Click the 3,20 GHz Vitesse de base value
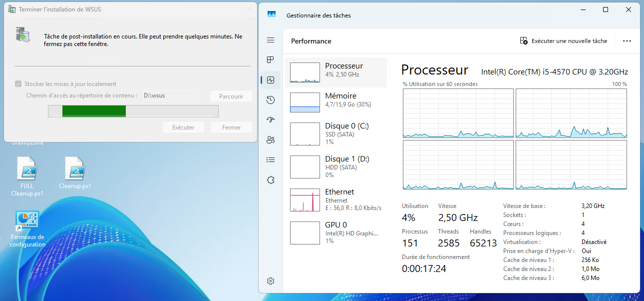644x301 pixels. 593,206
